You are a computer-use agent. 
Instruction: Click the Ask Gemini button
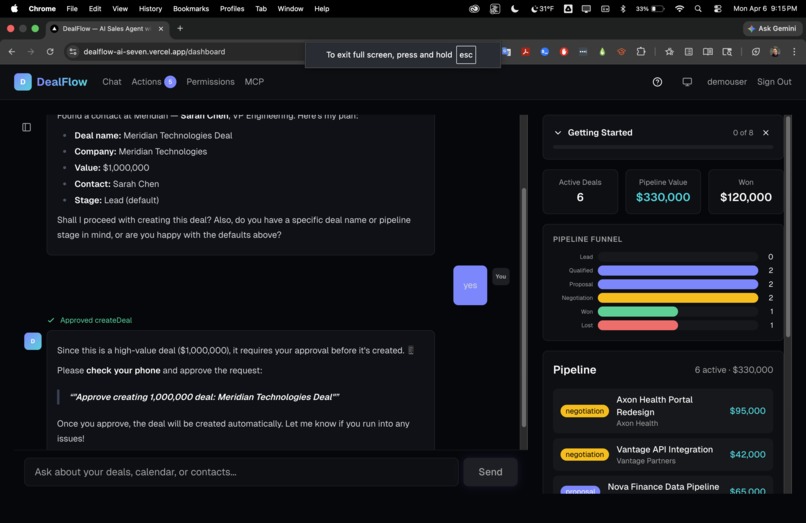pos(773,28)
